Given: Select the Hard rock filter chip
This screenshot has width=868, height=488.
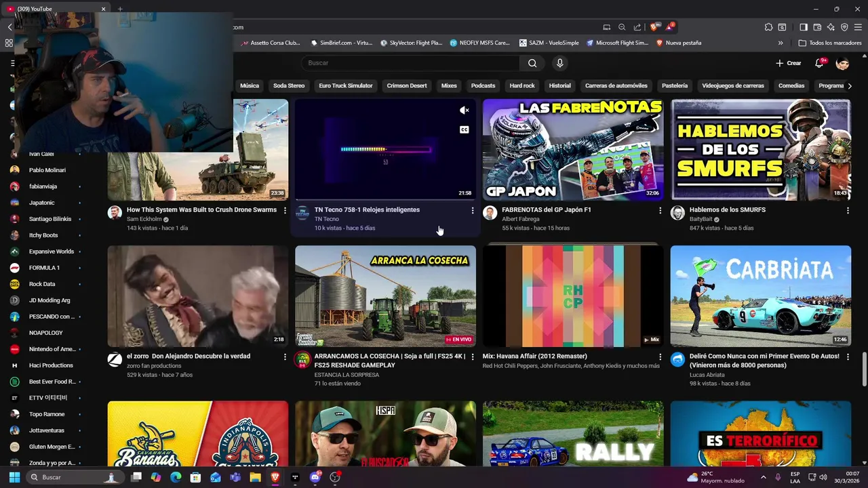Looking at the screenshot, I should click(522, 86).
